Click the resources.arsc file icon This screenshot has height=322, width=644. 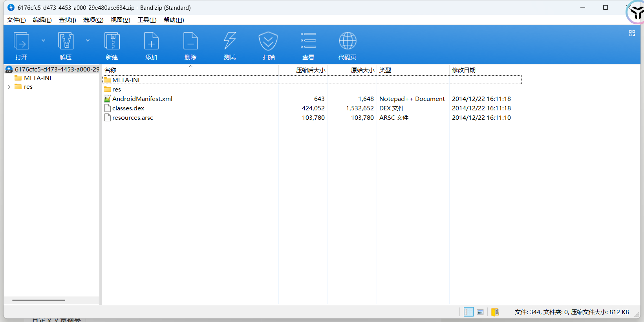pos(107,117)
